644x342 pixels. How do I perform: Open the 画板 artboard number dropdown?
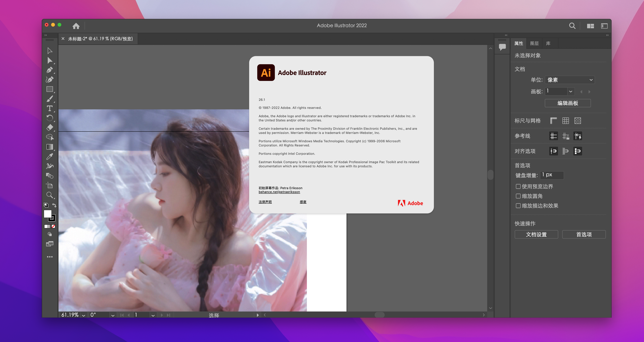click(571, 91)
